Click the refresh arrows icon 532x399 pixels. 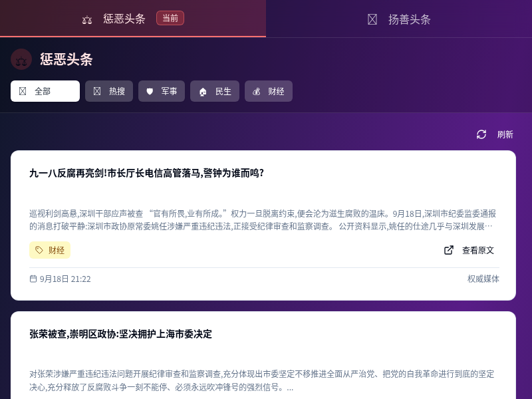(x=481, y=134)
